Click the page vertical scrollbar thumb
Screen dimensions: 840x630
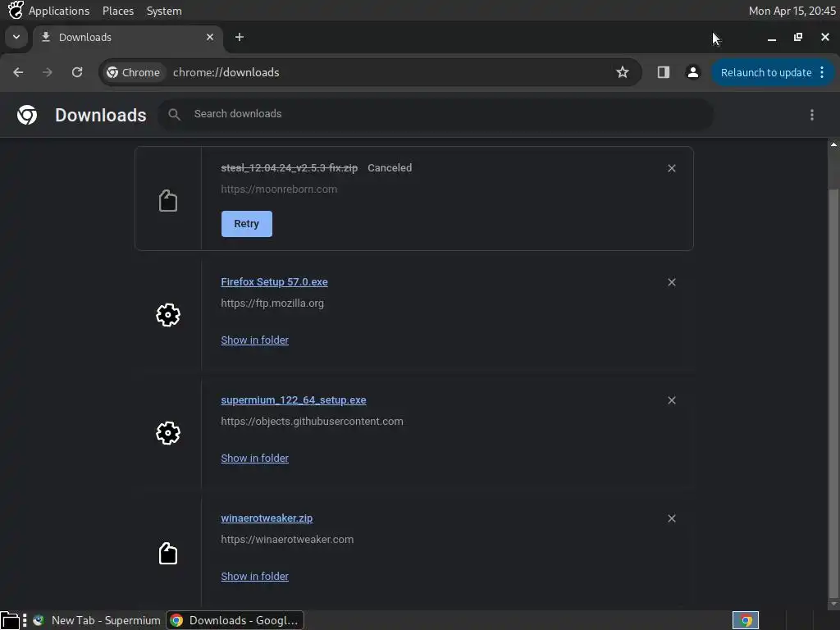point(833,392)
